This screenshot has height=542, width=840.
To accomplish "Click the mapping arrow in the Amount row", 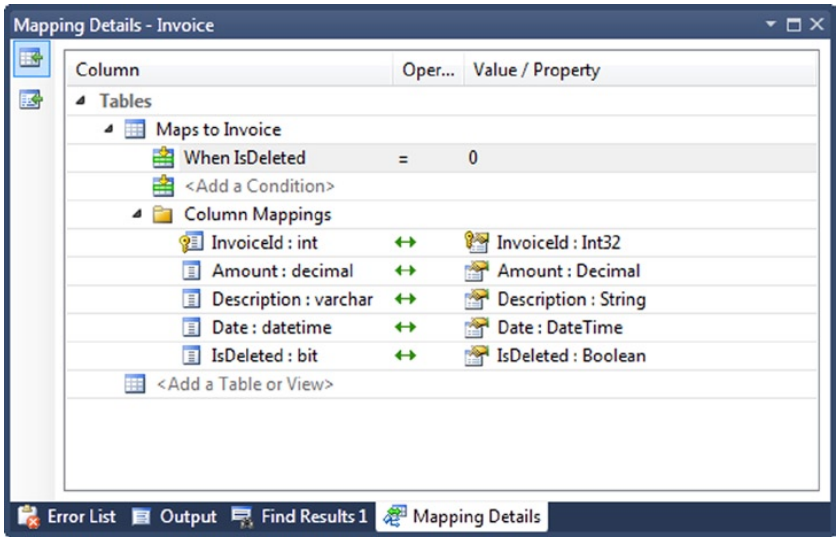I will coord(406,271).
